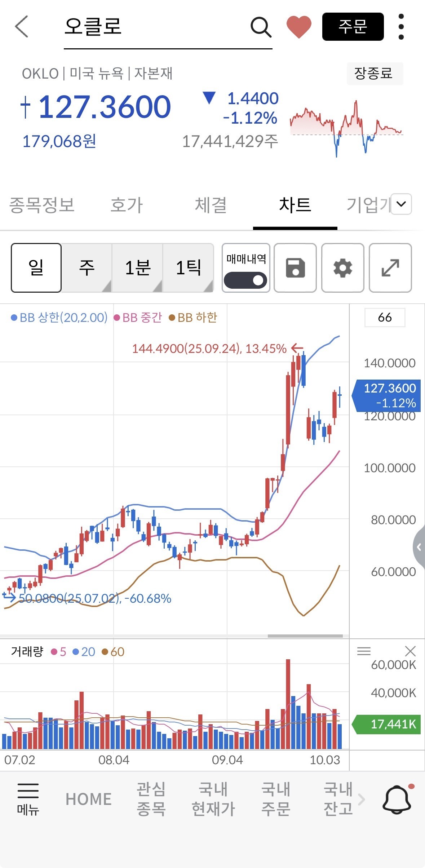Open the intraday mini price chart
The width and height of the screenshot is (425, 868).
(x=346, y=129)
